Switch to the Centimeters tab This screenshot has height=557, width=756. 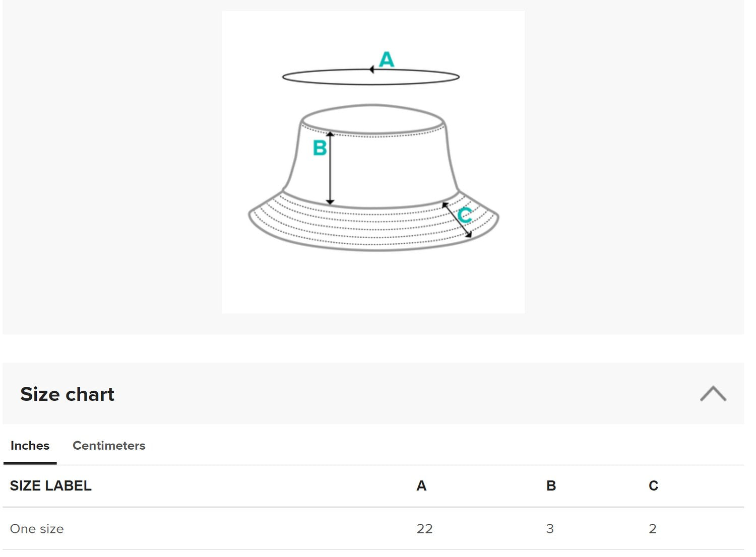click(x=109, y=446)
